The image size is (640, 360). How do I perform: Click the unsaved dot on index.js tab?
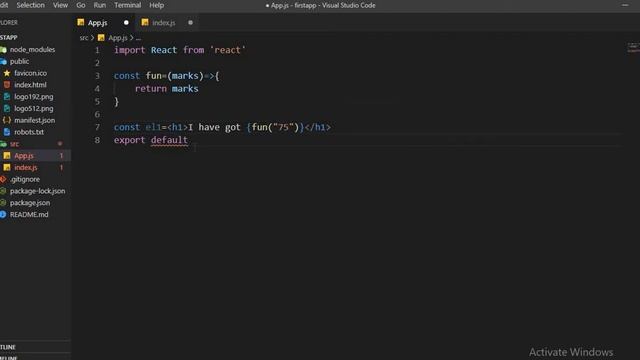(190, 23)
